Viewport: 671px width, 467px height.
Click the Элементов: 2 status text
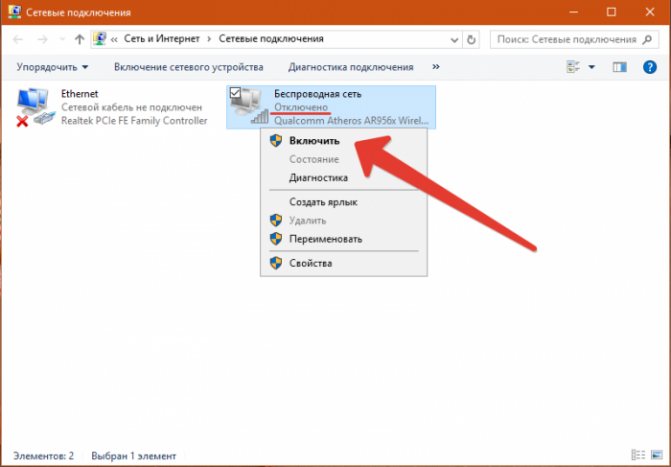click(x=43, y=456)
